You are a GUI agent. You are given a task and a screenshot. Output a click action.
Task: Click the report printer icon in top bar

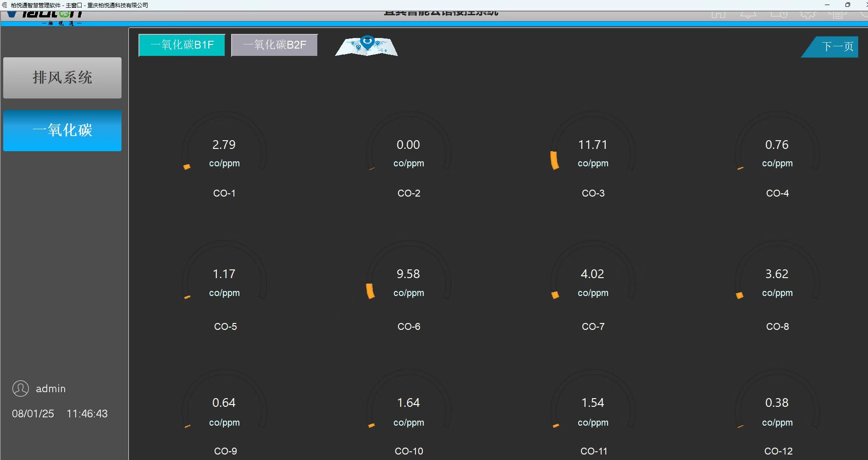click(x=837, y=15)
